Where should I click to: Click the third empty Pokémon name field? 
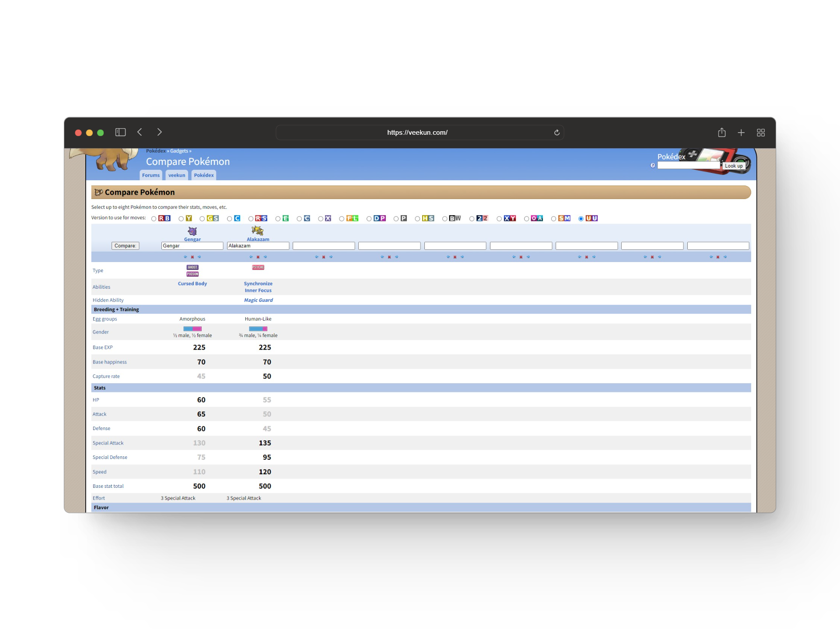click(455, 246)
